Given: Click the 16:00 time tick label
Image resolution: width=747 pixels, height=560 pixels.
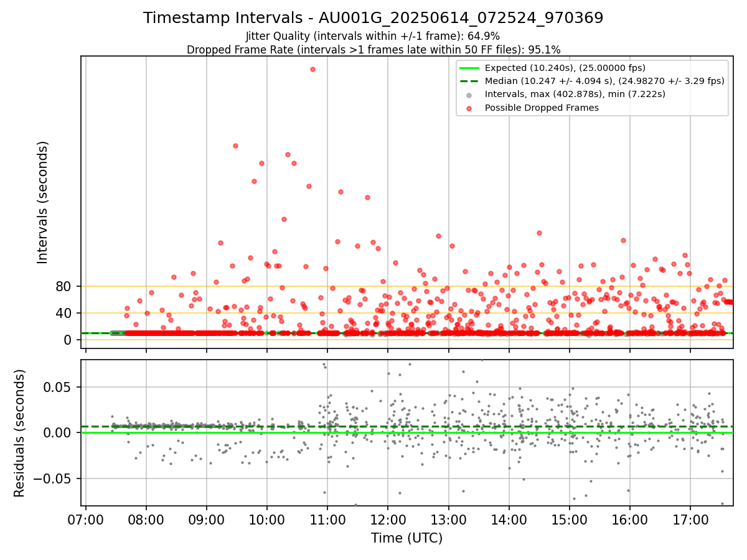Looking at the screenshot, I should coord(629,518).
